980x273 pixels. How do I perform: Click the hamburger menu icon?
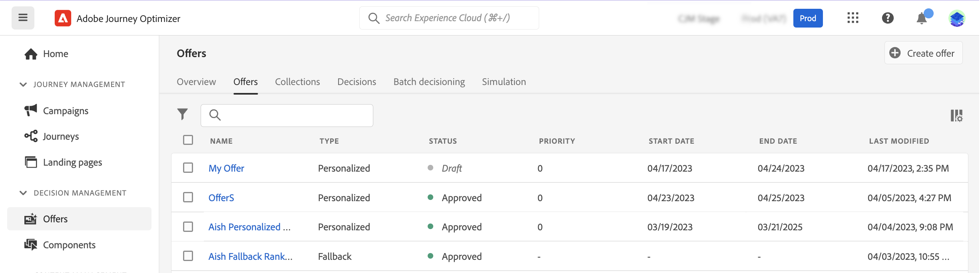pos(23,18)
